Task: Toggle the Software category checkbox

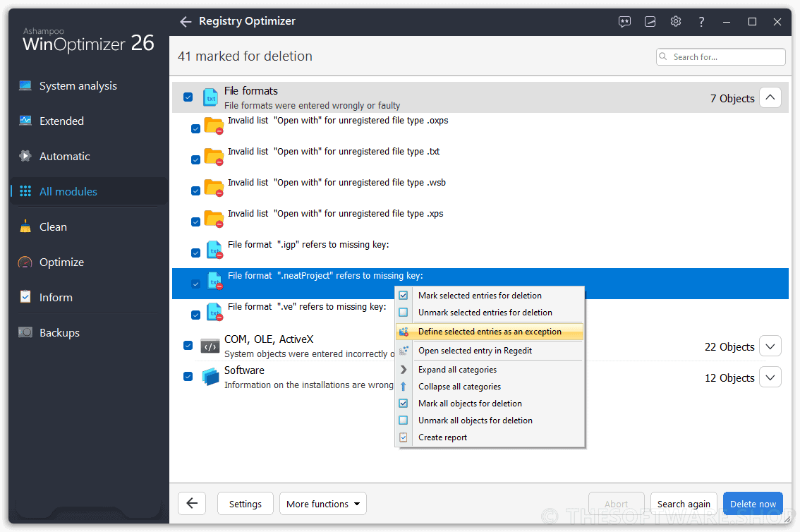Action: [188, 377]
